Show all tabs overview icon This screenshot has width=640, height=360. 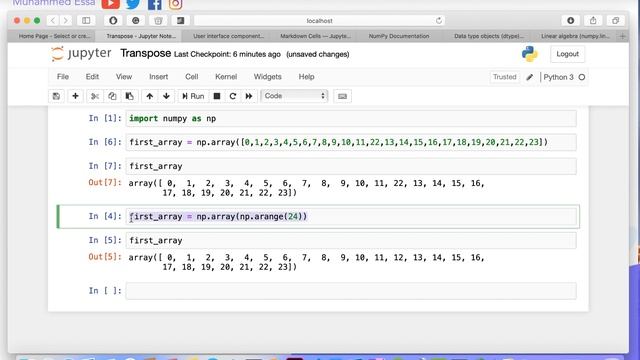tap(616, 20)
